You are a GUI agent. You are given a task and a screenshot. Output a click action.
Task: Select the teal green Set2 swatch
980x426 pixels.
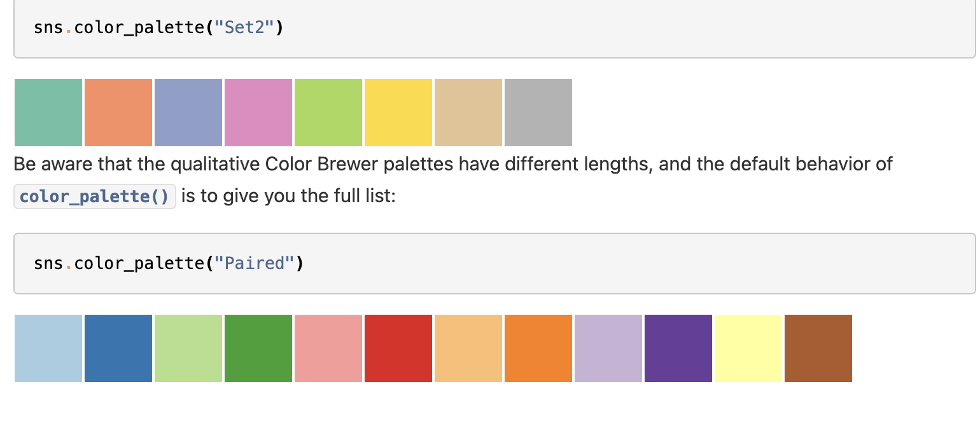tap(48, 113)
